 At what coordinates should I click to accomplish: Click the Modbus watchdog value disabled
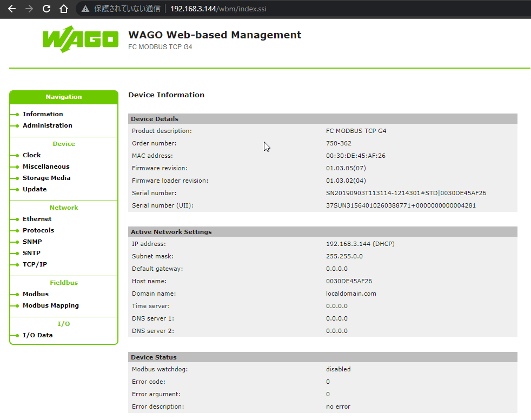338,369
